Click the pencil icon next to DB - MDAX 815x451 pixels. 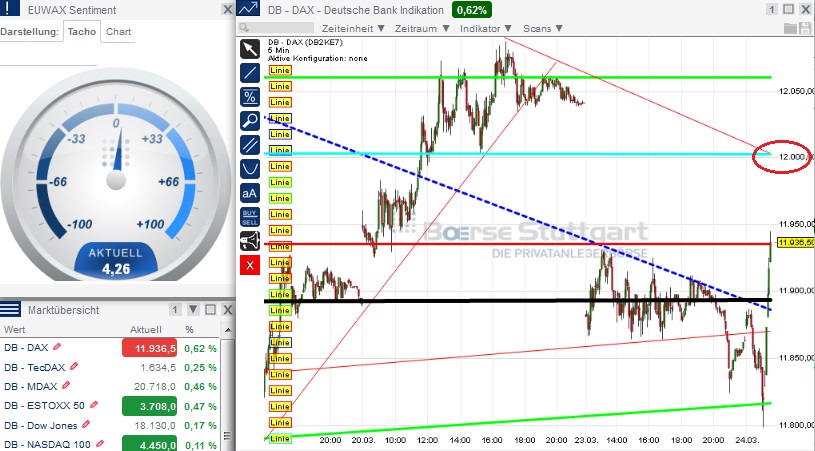pyautogui.click(x=66, y=386)
